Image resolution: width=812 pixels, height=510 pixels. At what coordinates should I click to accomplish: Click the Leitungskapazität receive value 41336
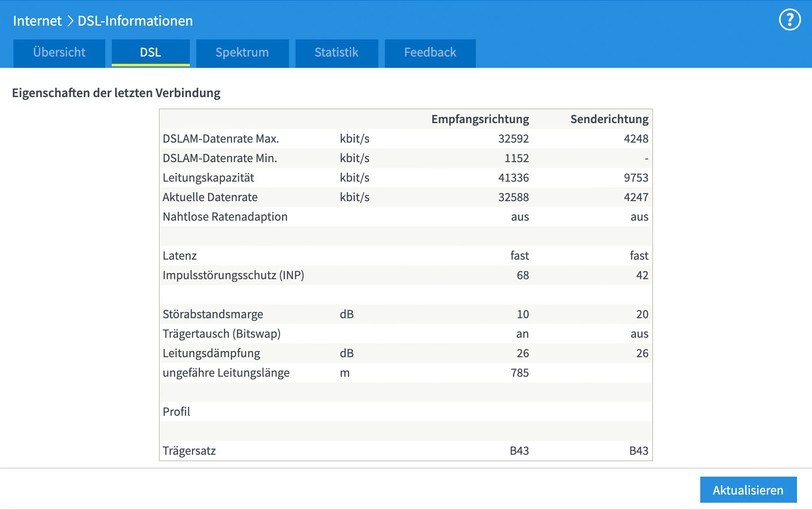513,178
